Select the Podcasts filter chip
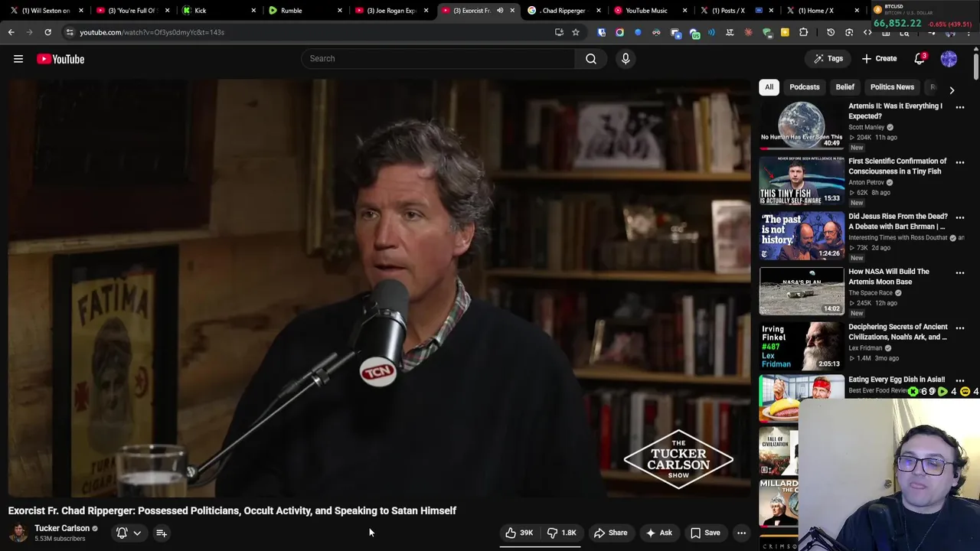The width and height of the screenshot is (980, 551). 804,87
